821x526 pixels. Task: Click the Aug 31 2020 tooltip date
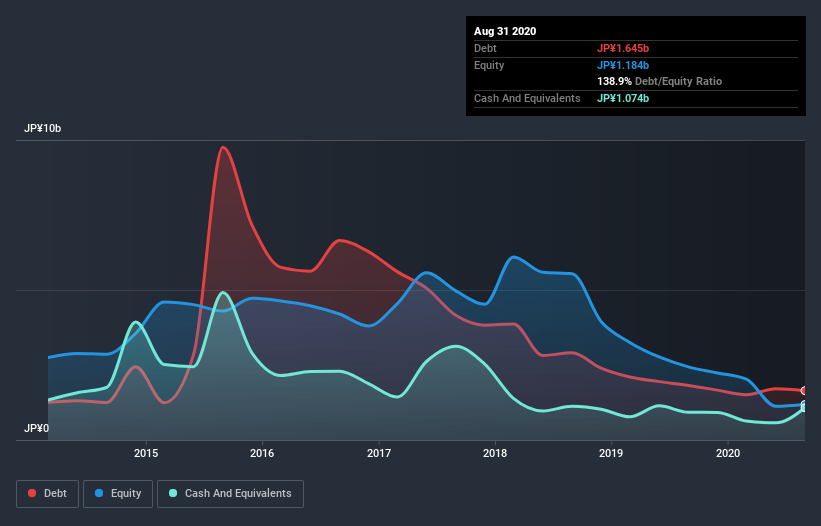[x=505, y=31]
